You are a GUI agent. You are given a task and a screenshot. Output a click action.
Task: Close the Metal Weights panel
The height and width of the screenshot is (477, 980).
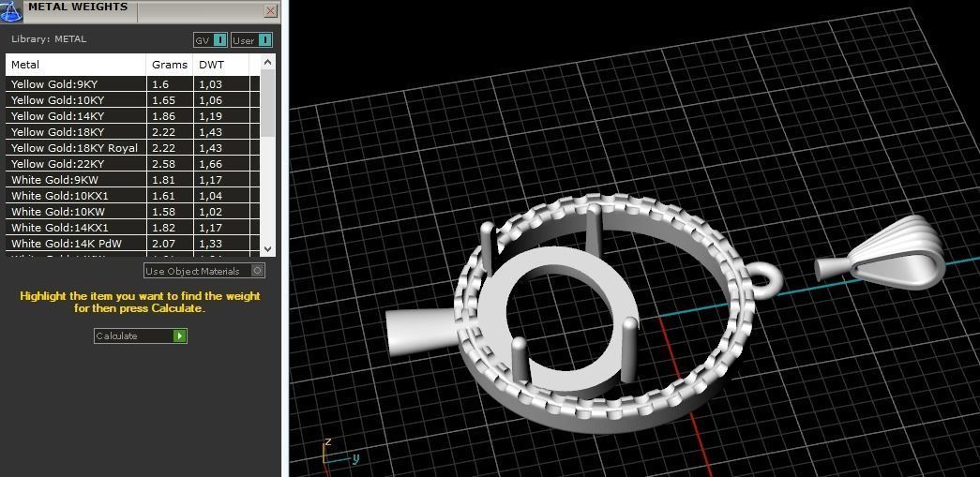pos(271,10)
